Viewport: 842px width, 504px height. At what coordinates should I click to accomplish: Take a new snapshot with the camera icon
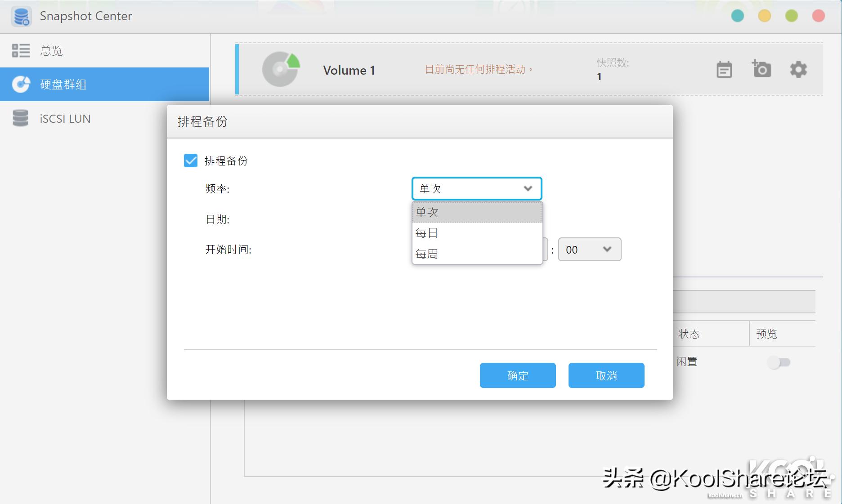pyautogui.click(x=761, y=70)
